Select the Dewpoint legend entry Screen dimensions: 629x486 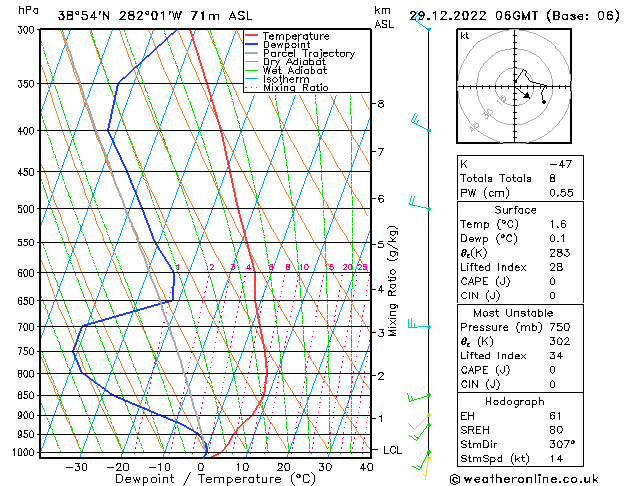pyautogui.click(x=286, y=45)
